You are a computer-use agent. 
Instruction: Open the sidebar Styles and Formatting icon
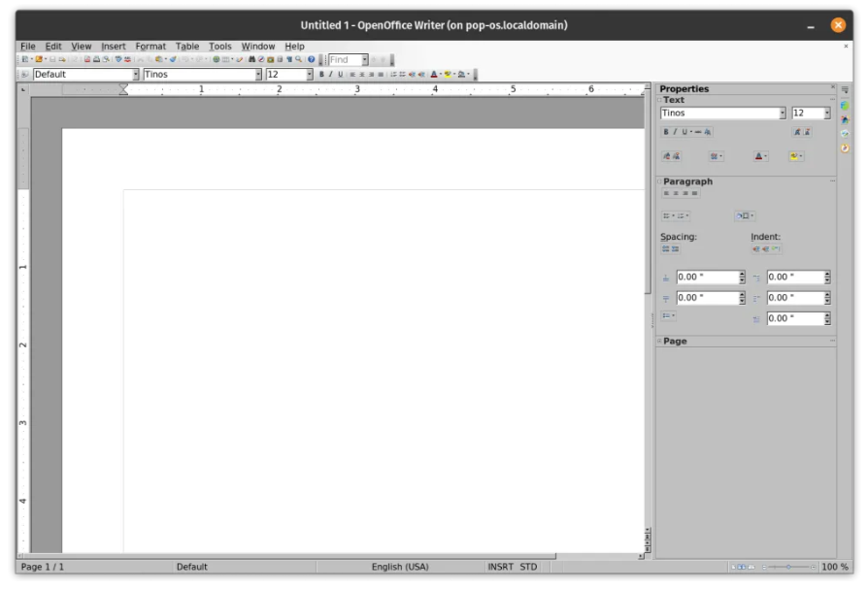846,119
